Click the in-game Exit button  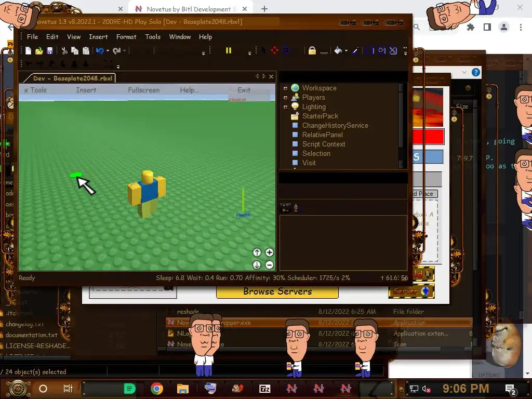click(x=244, y=90)
